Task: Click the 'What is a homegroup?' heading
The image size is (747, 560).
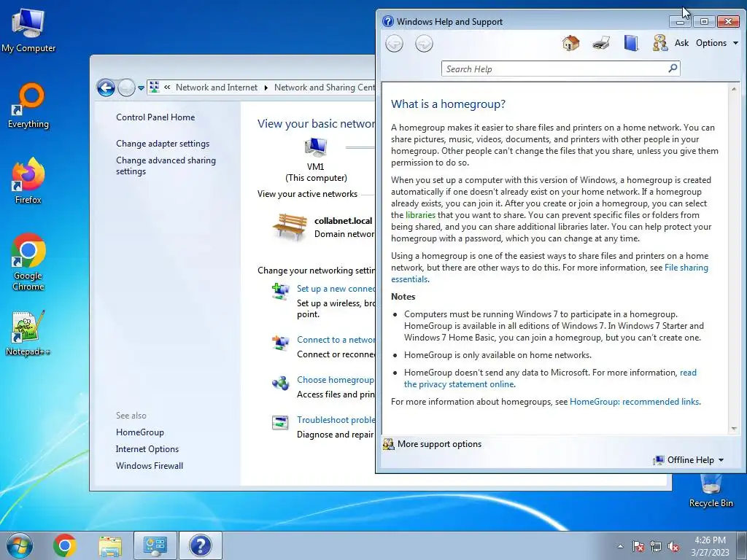Action: pos(449,104)
